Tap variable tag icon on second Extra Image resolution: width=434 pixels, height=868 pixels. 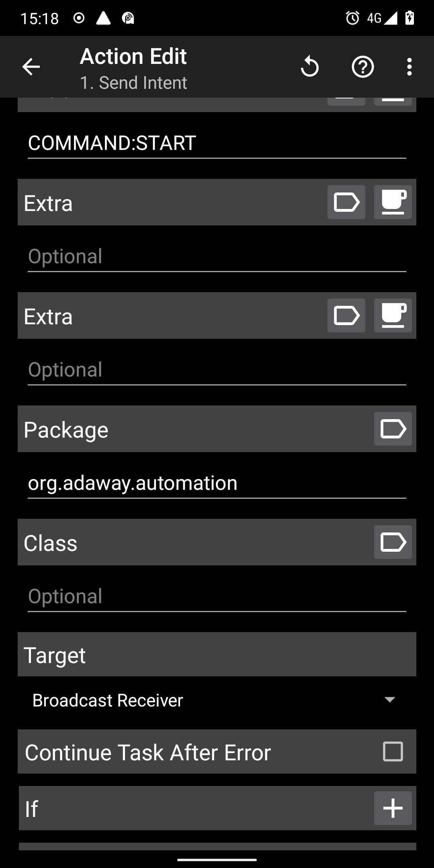346,315
